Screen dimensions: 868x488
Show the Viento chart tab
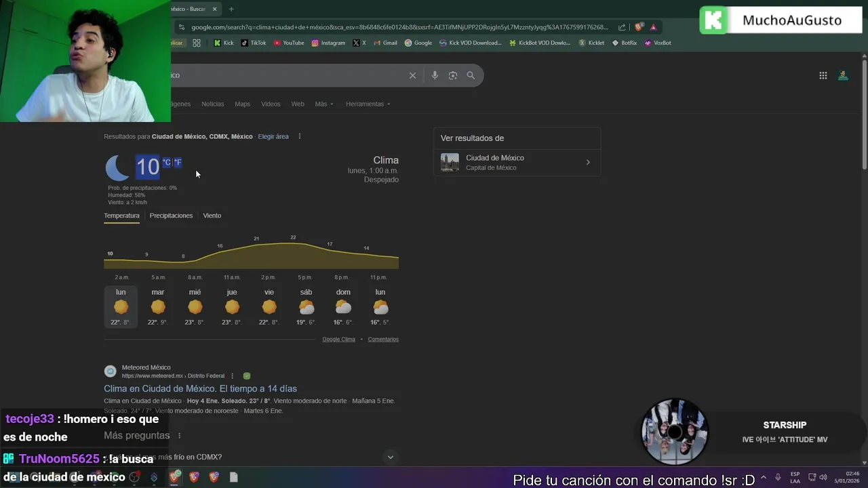point(212,216)
